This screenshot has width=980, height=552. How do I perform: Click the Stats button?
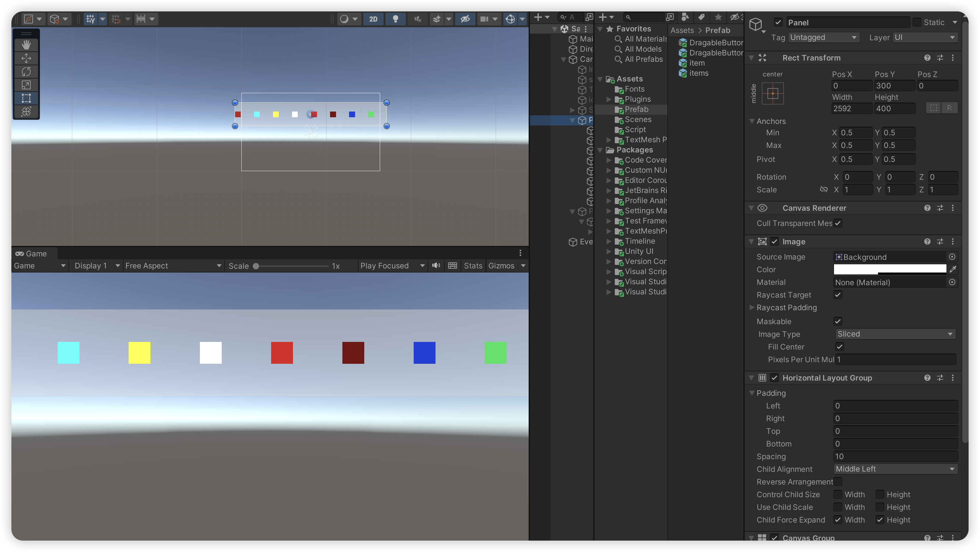point(473,266)
